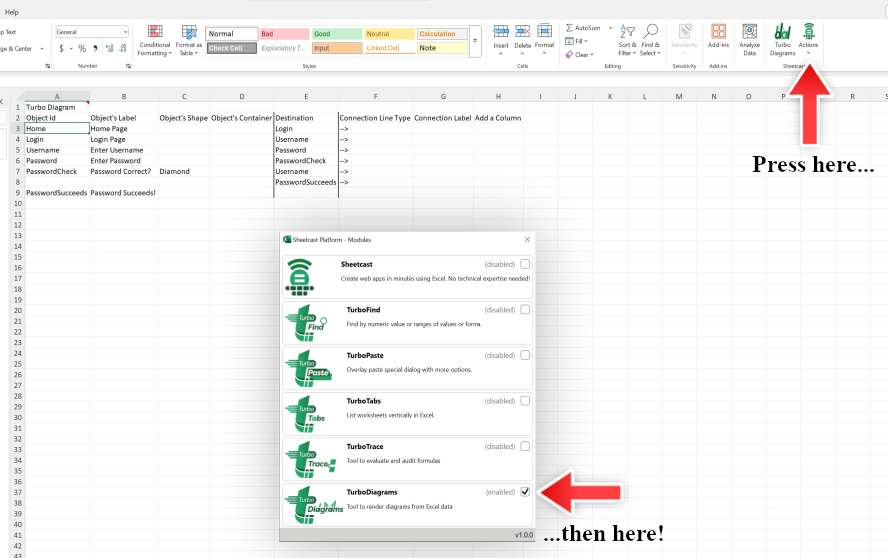Expand the cell styles gallery arrow

pos(475,41)
